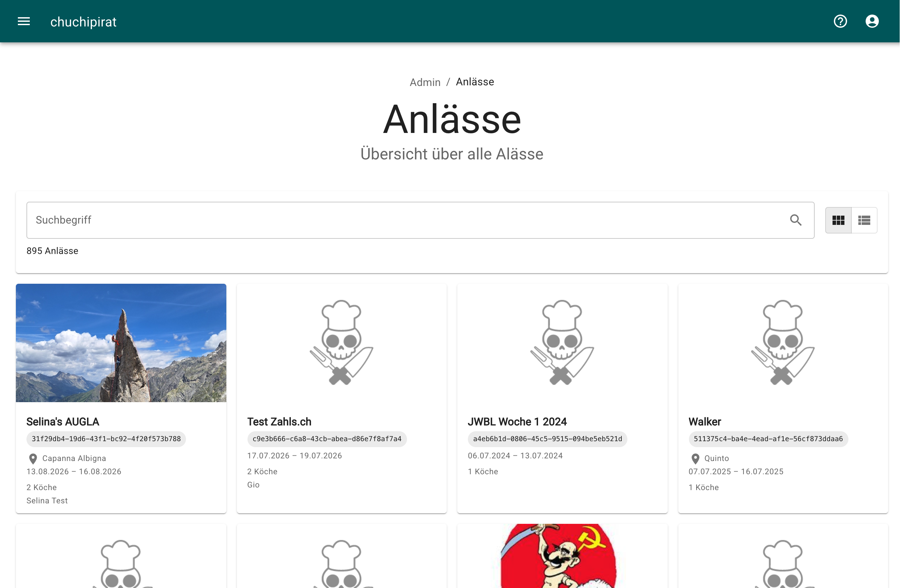Click the 'Gio' cook name
The width and height of the screenshot is (904, 588).
253,485
